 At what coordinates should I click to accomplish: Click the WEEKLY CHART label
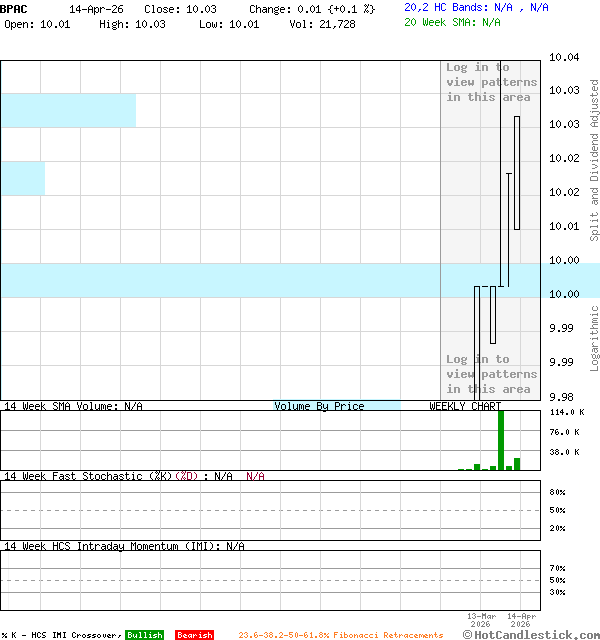pos(465,406)
